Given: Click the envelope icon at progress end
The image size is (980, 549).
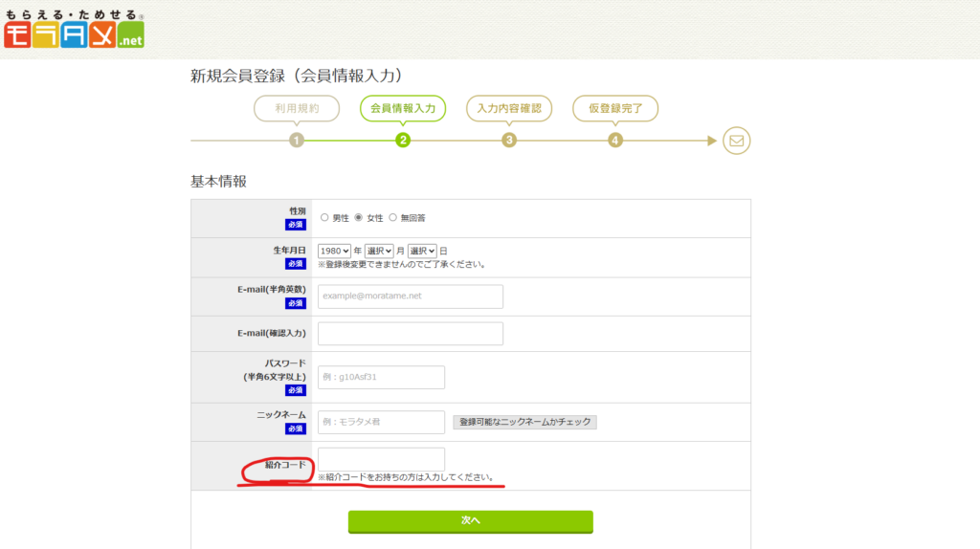Looking at the screenshot, I should (x=736, y=141).
